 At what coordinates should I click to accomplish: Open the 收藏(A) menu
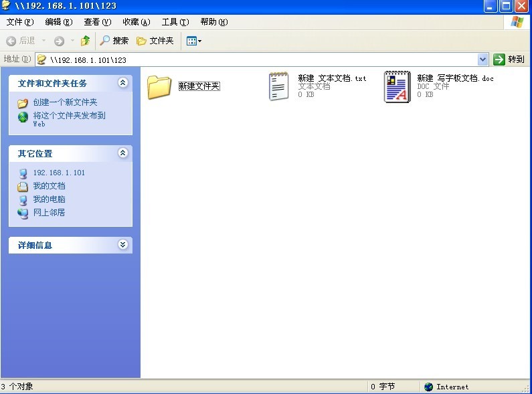[x=136, y=22]
